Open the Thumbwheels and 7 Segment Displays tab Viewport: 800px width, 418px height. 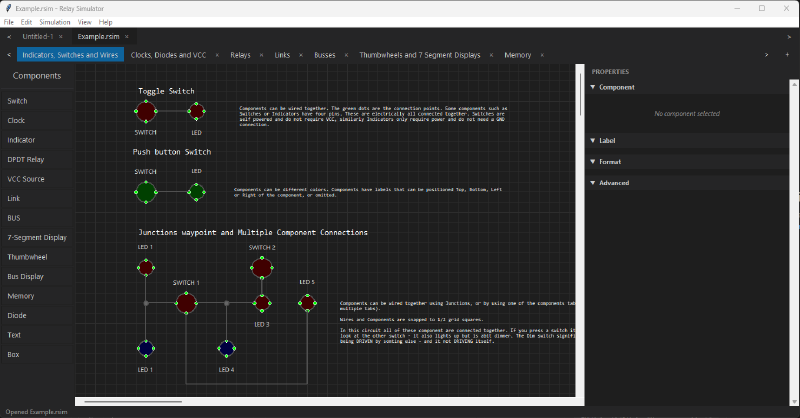point(419,55)
